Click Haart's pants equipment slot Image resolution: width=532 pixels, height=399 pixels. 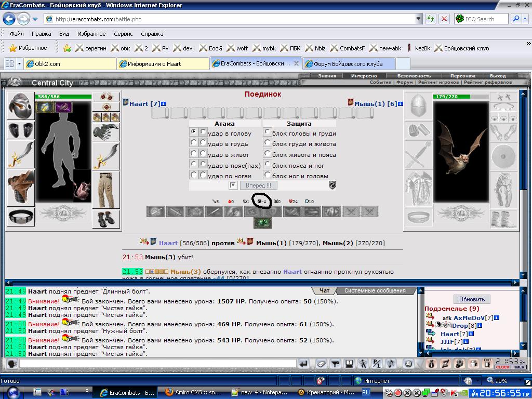(106, 190)
